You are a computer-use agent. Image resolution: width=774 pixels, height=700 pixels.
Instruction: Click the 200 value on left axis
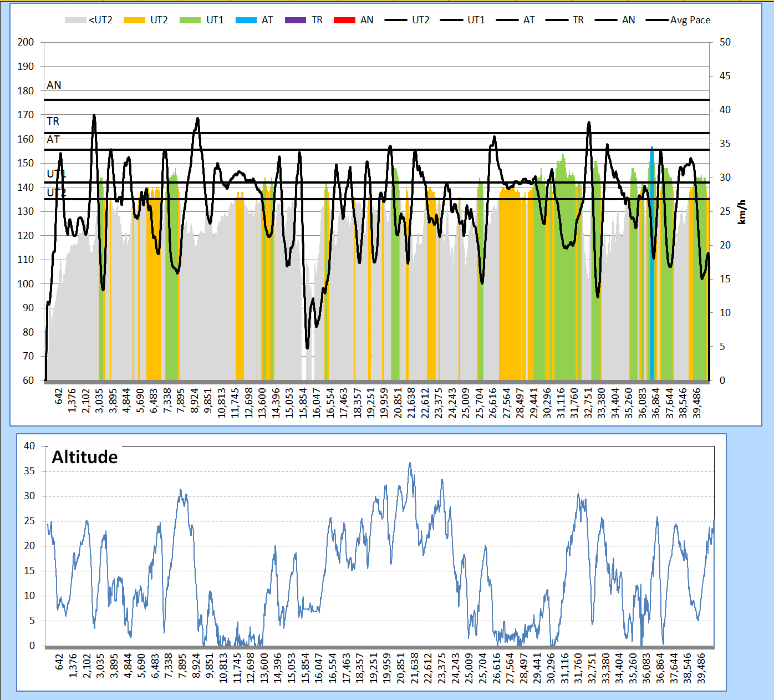coord(26,42)
